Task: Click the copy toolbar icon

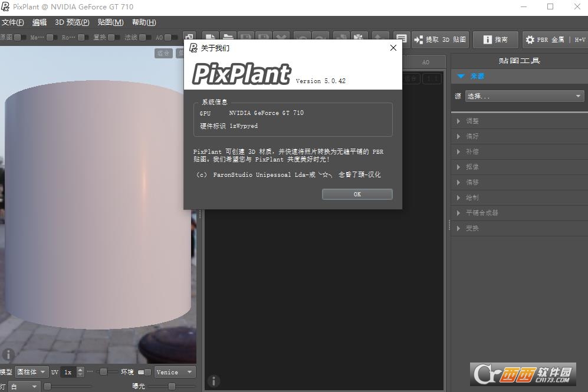Action: [x=341, y=37]
